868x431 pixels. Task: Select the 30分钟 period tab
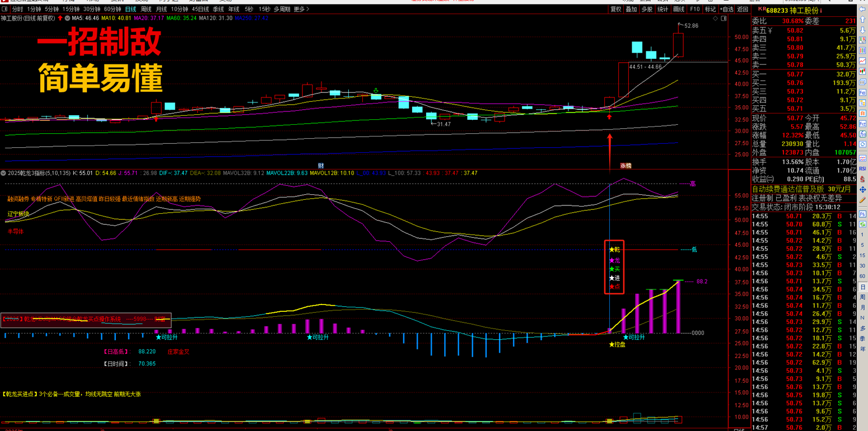92,9
